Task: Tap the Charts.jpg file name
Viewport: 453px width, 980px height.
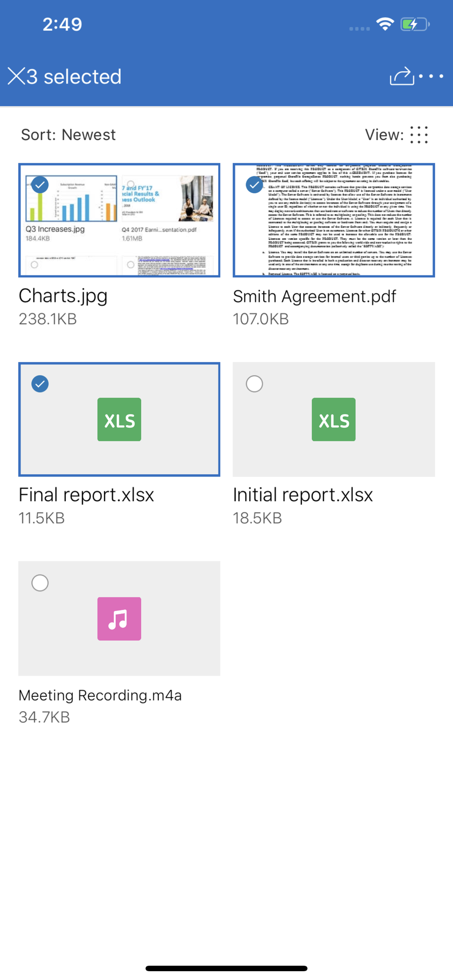Action: 63,296
